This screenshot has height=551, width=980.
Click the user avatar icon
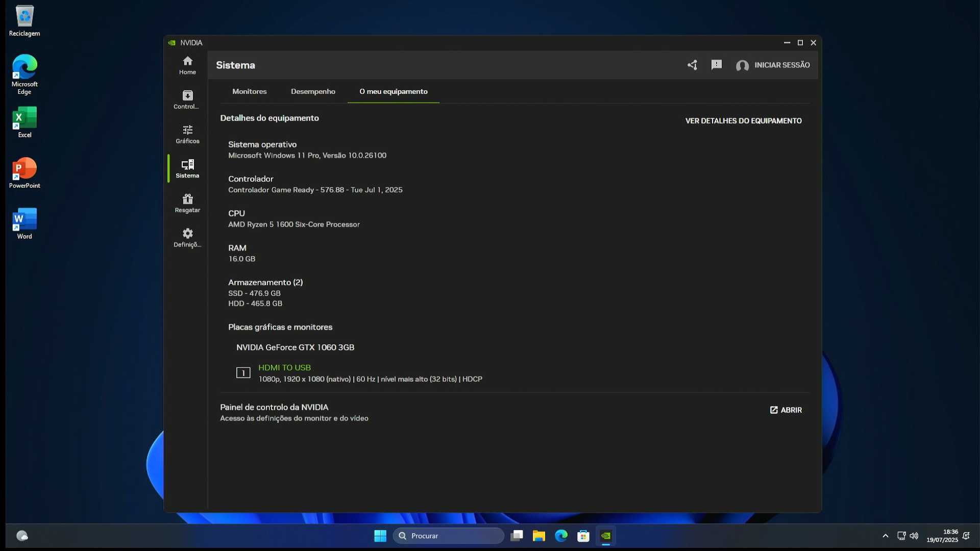tap(742, 65)
